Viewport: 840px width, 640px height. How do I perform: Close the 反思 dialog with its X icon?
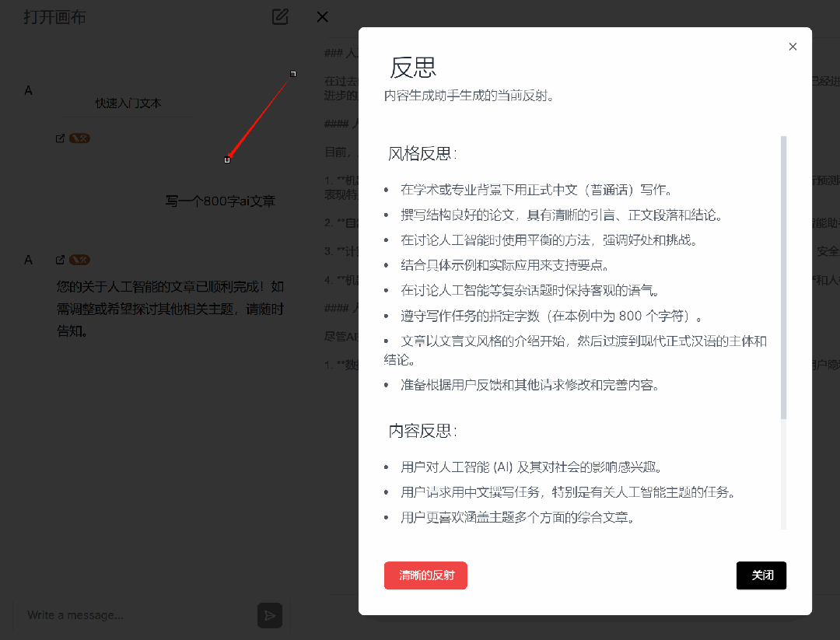click(x=793, y=47)
